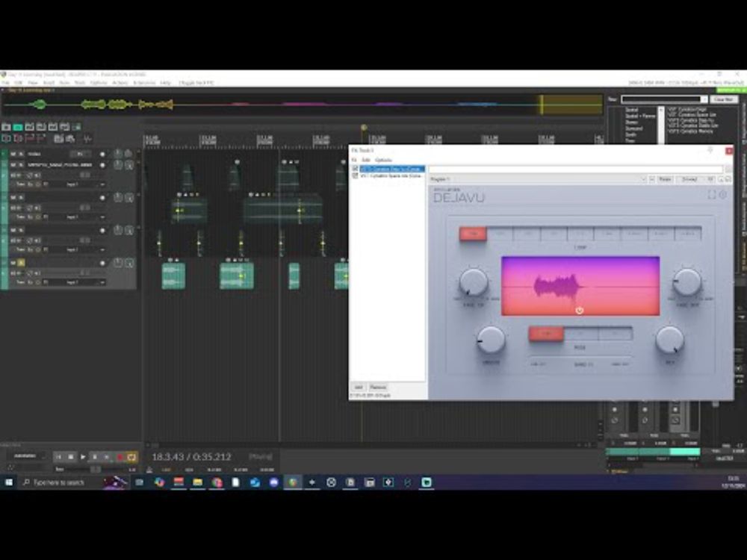The width and height of the screenshot is (747, 560).
Task: Click the playback rate slider in transport
Action: pyautogui.click(x=96, y=470)
